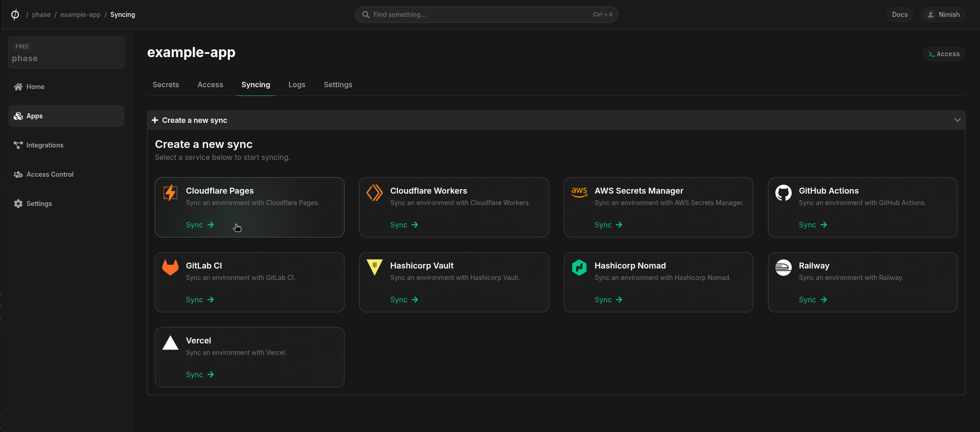The width and height of the screenshot is (980, 432).
Task: Click the Phase logo in top left
Action: [x=14, y=14]
